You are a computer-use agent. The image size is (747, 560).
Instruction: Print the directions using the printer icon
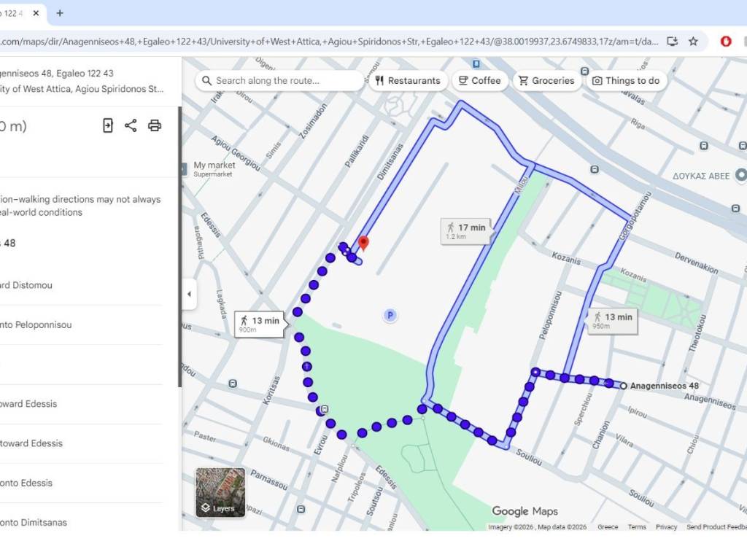(x=155, y=125)
